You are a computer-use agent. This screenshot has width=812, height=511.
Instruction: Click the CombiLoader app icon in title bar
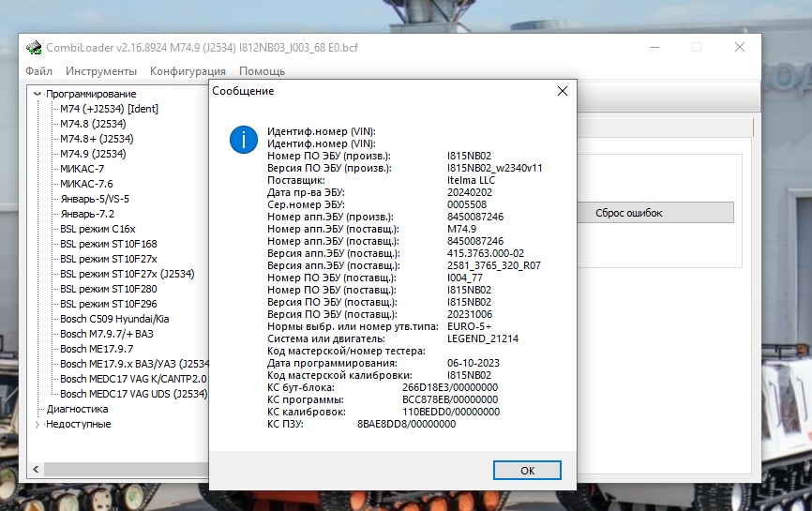pyautogui.click(x=32, y=48)
